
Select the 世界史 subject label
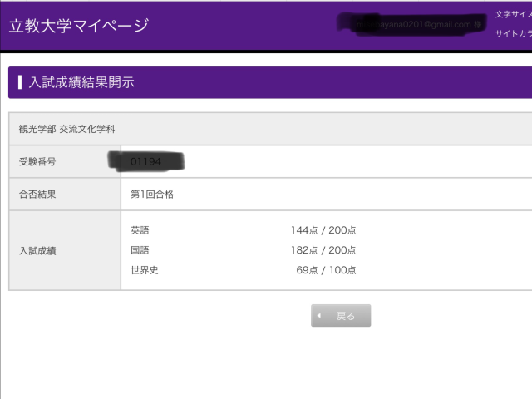tap(144, 270)
